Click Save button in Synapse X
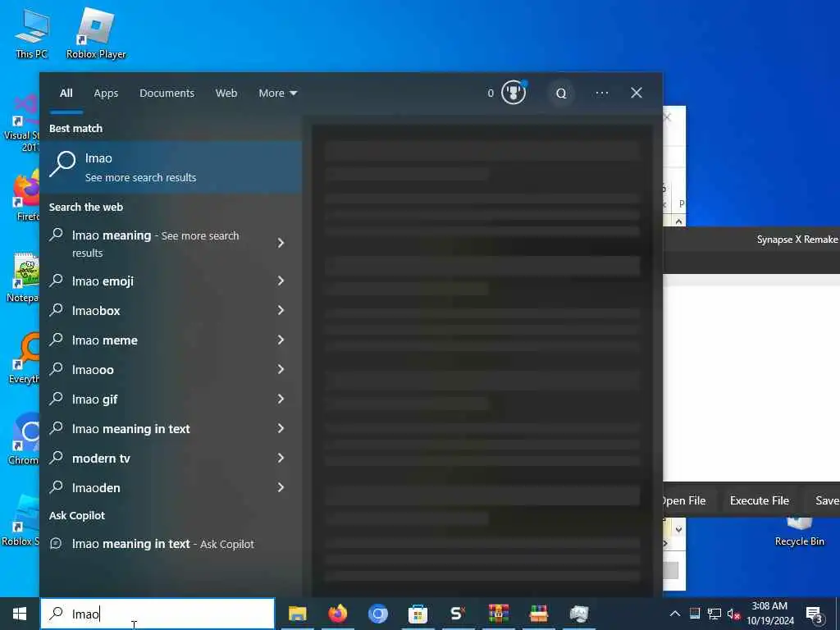The height and width of the screenshot is (630, 840). tap(825, 501)
